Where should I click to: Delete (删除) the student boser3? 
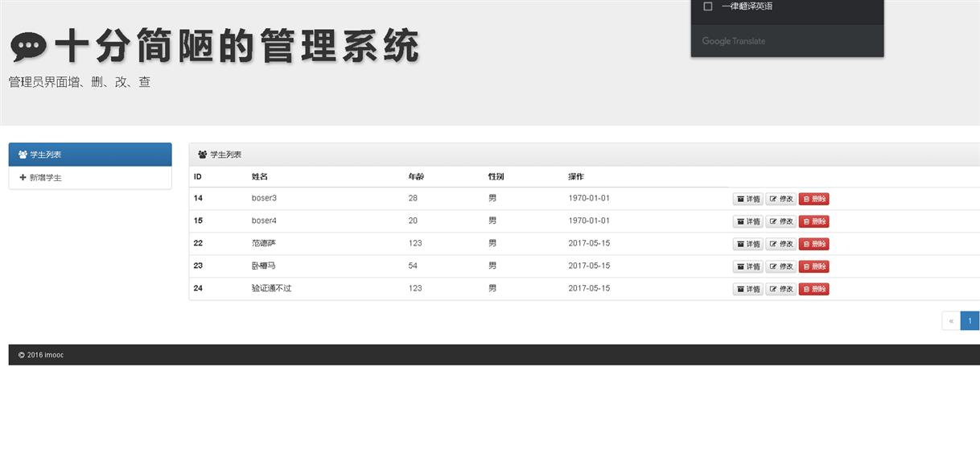pyautogui.click(x=813, y=199)
